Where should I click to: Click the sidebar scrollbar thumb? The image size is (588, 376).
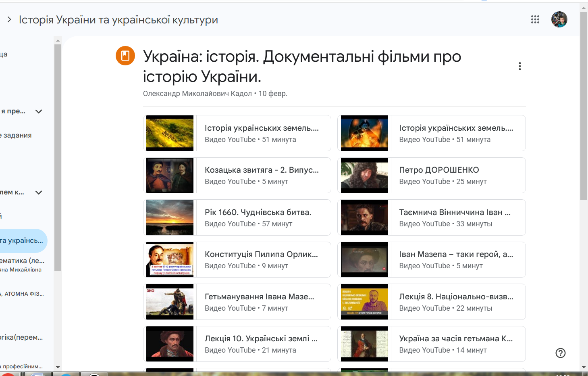(58, 157)
